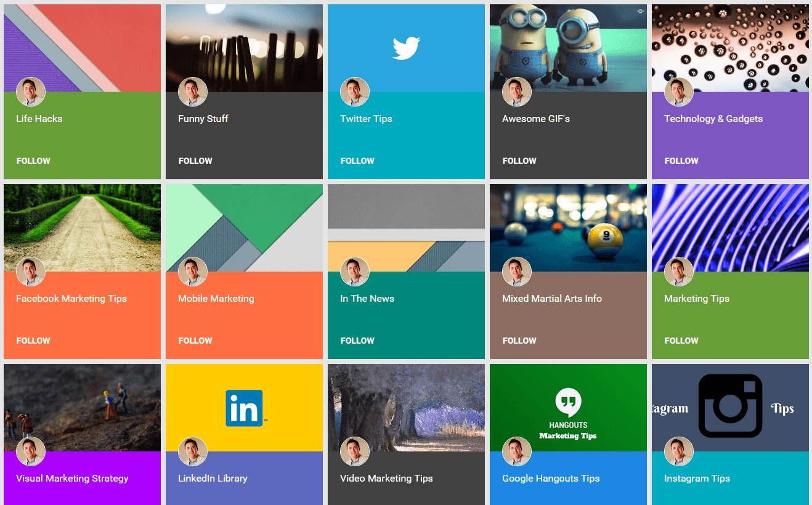
Task: Hit Follow under Marketing Tips
Action: point(681,341)
